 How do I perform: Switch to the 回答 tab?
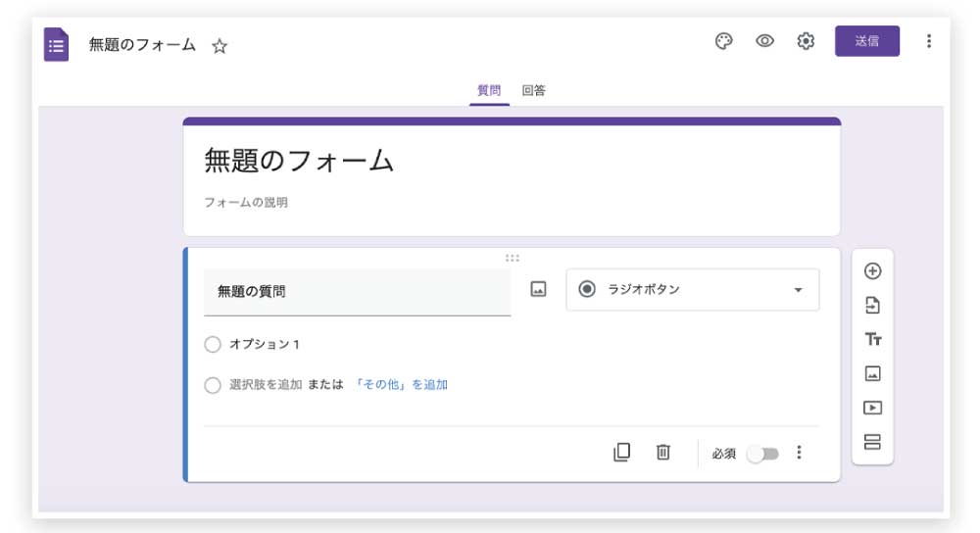click(534, 91)
